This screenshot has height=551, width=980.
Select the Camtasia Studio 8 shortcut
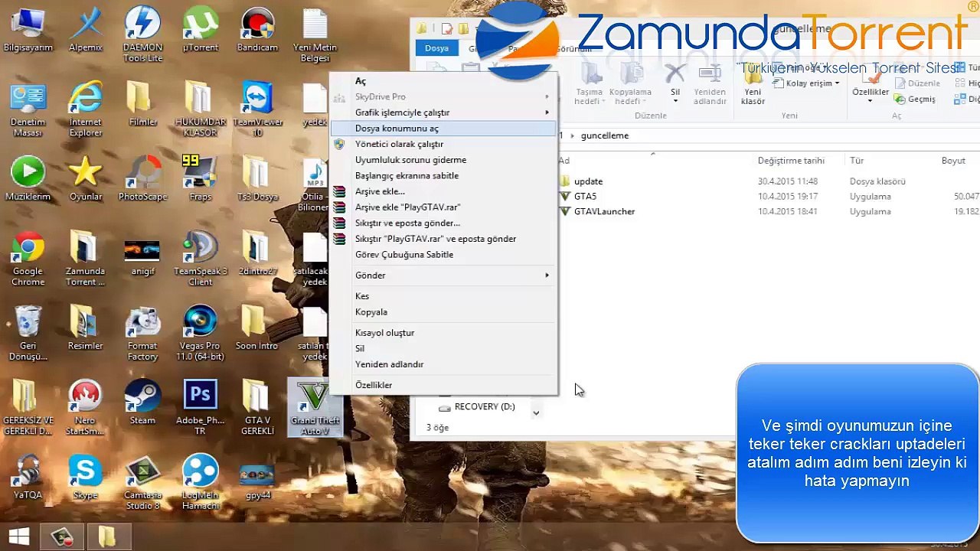[142, 482]
